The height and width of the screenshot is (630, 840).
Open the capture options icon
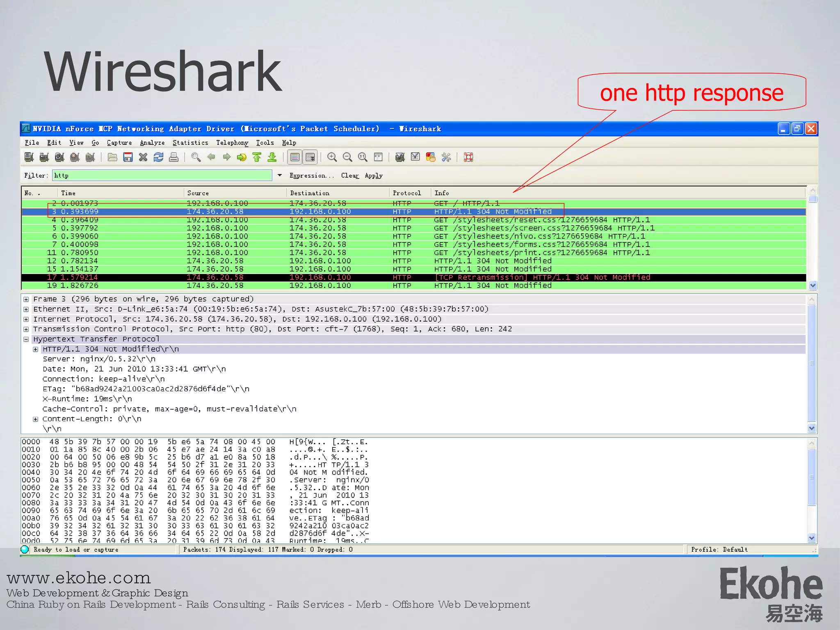(x=44, y=157)
